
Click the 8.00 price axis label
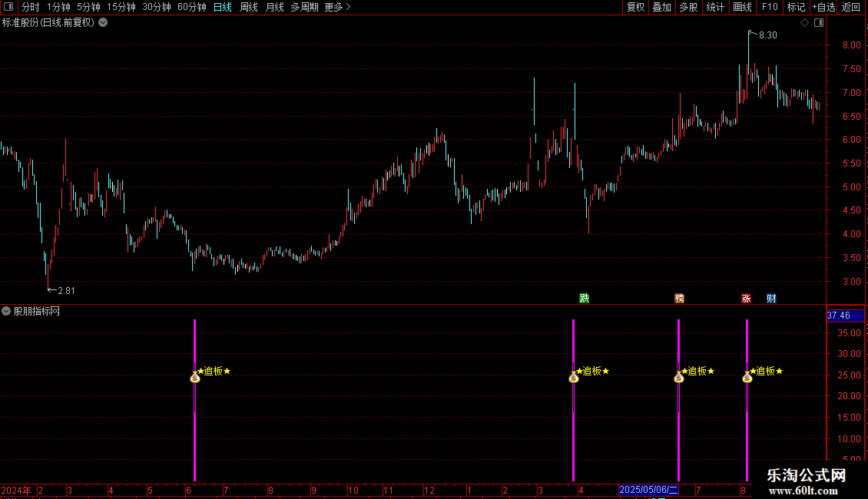pos(851,45)
